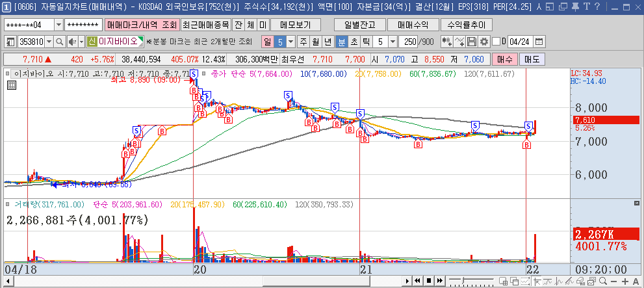Screen dimensions: 644x288
Task: Click the question mark help icon in title bar
Action: 597,6
